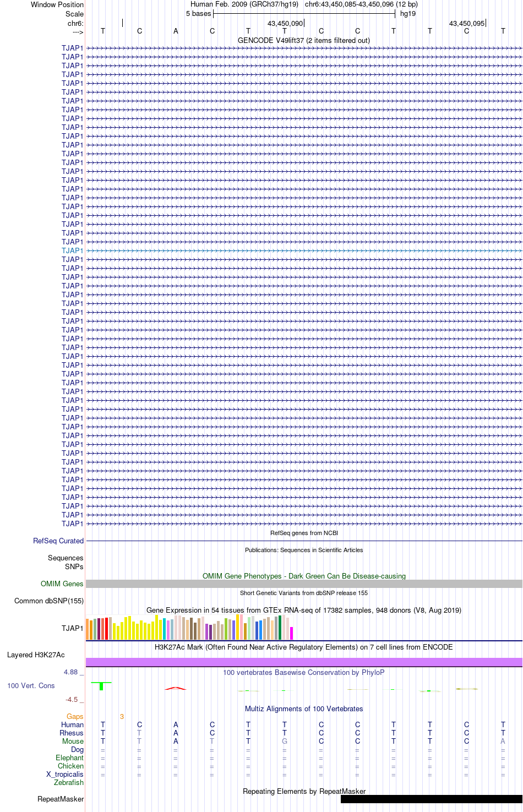Image resolution: width=523 pixels, height=812 pixels.
Task: Select the Mouse alignment row label
Action: click(x=73, y=742)
